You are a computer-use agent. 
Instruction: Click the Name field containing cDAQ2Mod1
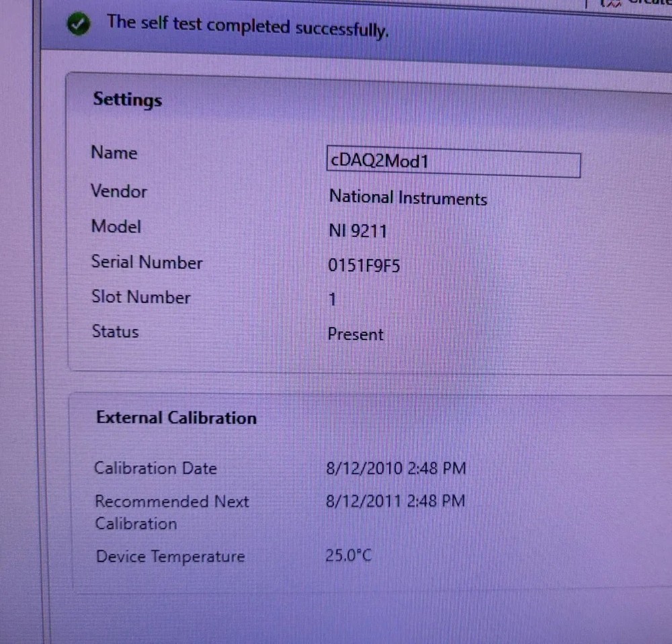tap(454, 162)
